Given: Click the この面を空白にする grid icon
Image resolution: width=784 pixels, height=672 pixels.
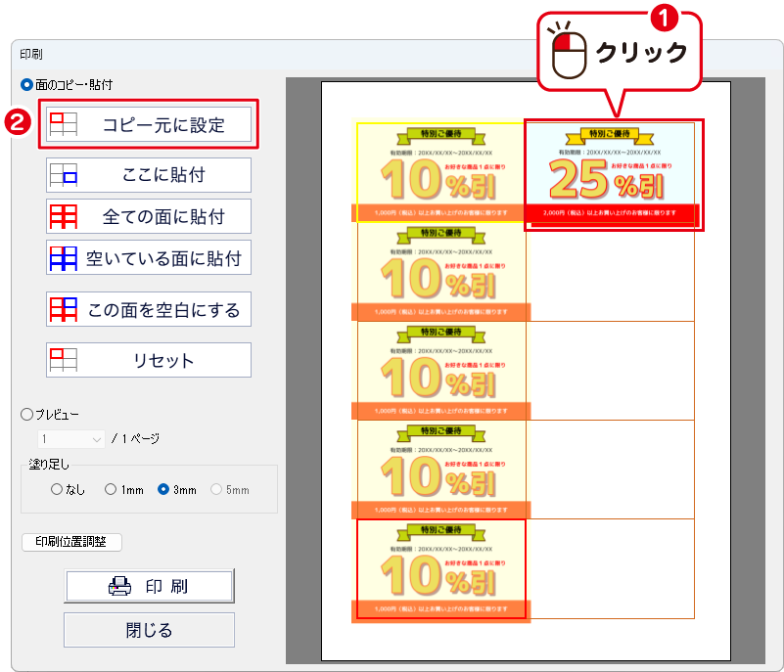Looking at the screenshot, I should pos(63,310).
